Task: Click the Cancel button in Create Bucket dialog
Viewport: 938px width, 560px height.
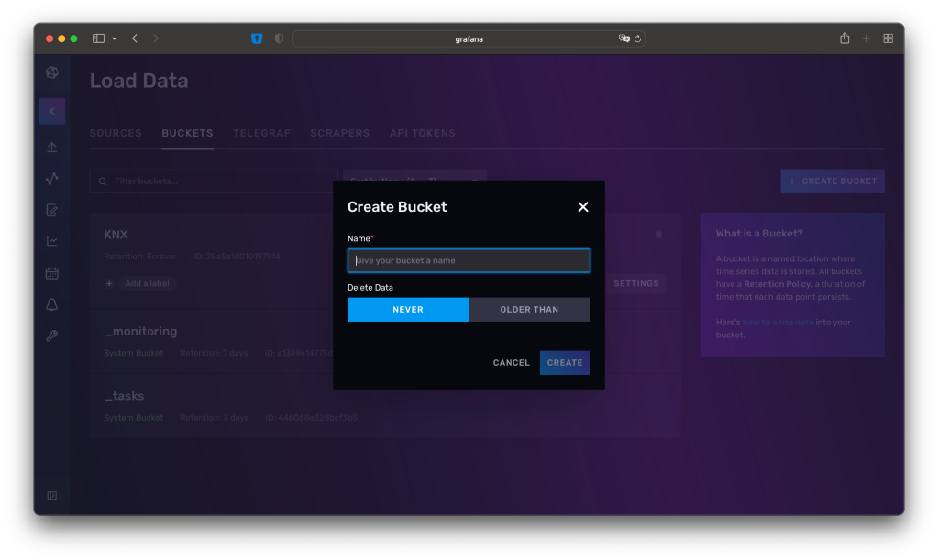Action: coord(511,363)
